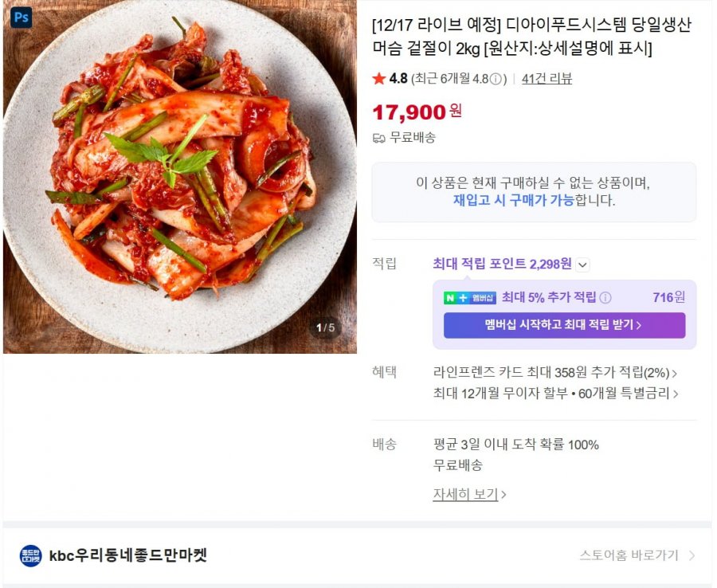Click the 1/5 image counter badge
The height and width of the screenshot is (588, 717).
[x=325, y=327]
